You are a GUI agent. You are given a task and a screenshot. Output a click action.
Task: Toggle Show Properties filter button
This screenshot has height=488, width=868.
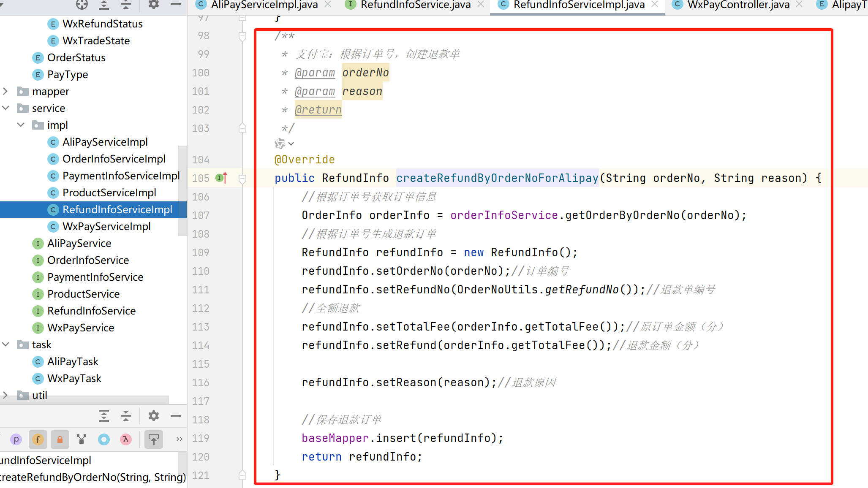pos(16,439)
